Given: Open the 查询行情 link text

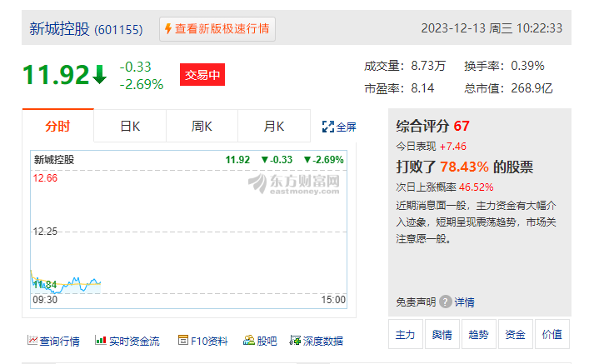Looking at the screenshot, I should [59, 341].
